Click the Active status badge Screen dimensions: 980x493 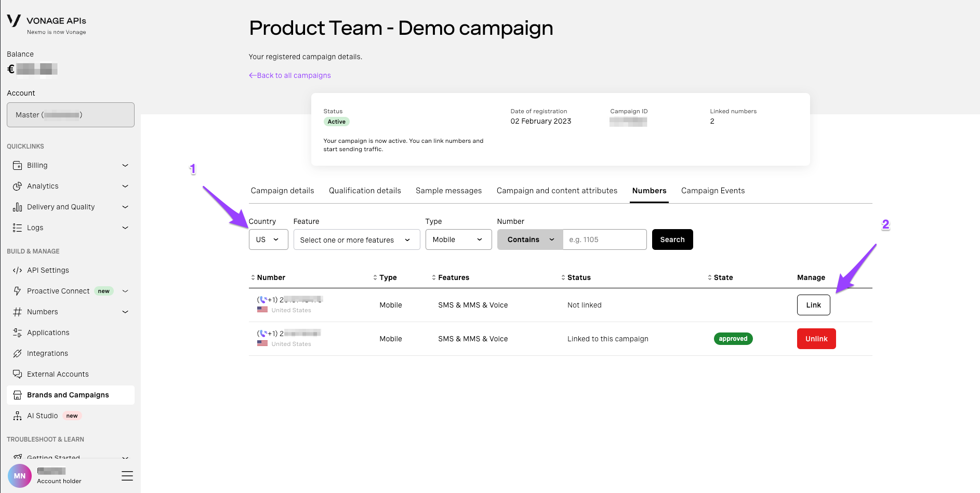337,122
